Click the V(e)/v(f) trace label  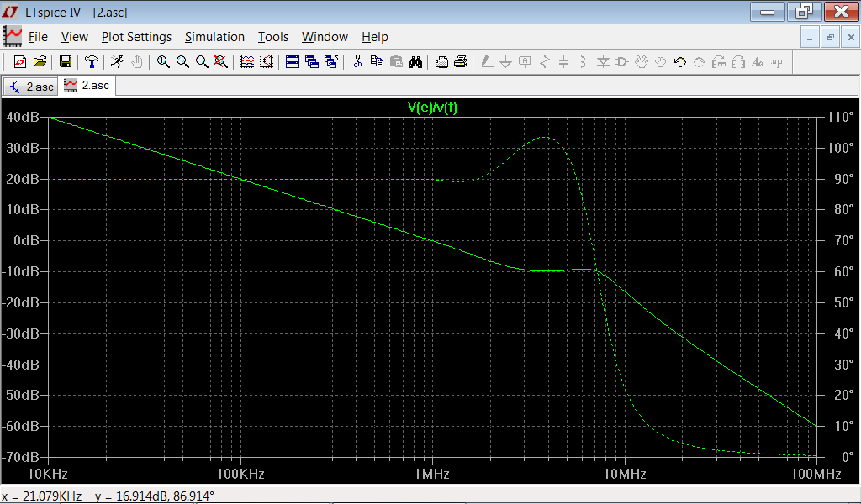[432, 107]
